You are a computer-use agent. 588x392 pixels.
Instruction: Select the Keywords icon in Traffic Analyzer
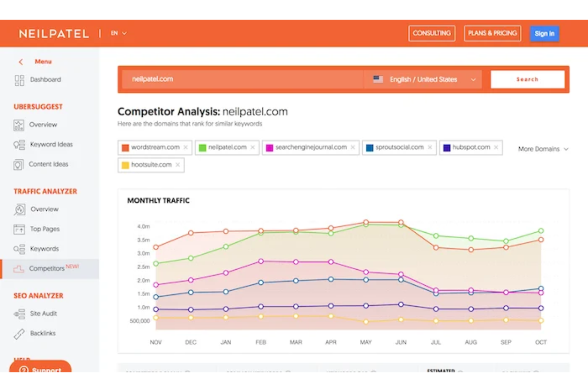tap(19, 249)
